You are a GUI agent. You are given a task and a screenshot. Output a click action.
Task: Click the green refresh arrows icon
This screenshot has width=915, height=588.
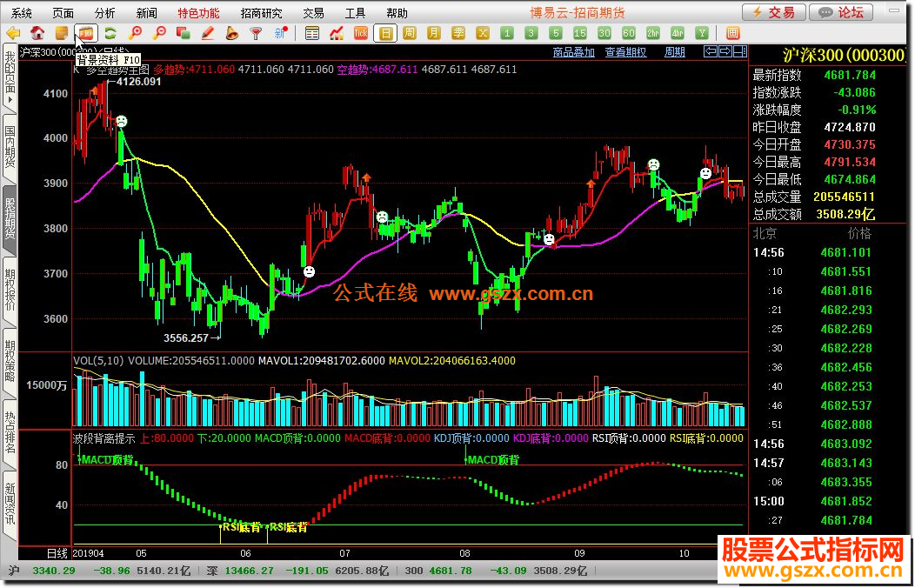110,33
